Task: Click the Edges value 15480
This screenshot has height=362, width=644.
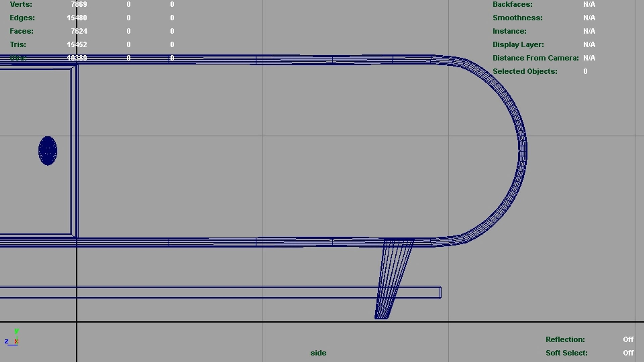Action: click(x=77, y=18)
